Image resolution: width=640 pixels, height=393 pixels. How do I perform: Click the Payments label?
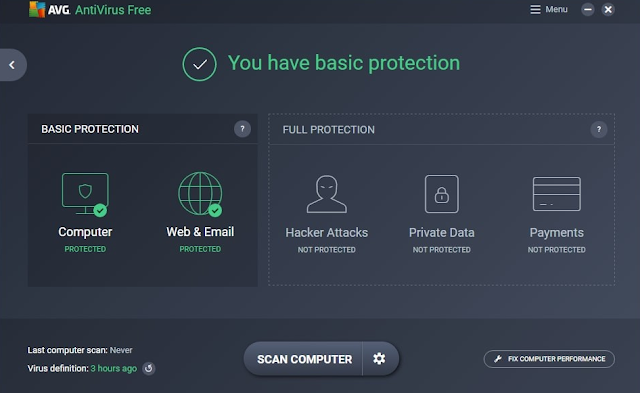click(557, 233)
